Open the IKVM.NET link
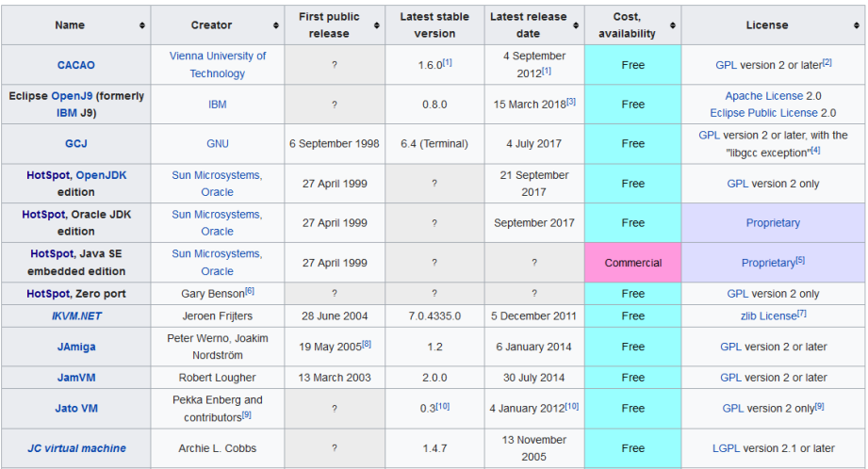Viewport: 868px width, 469px height. coord(76,316)
